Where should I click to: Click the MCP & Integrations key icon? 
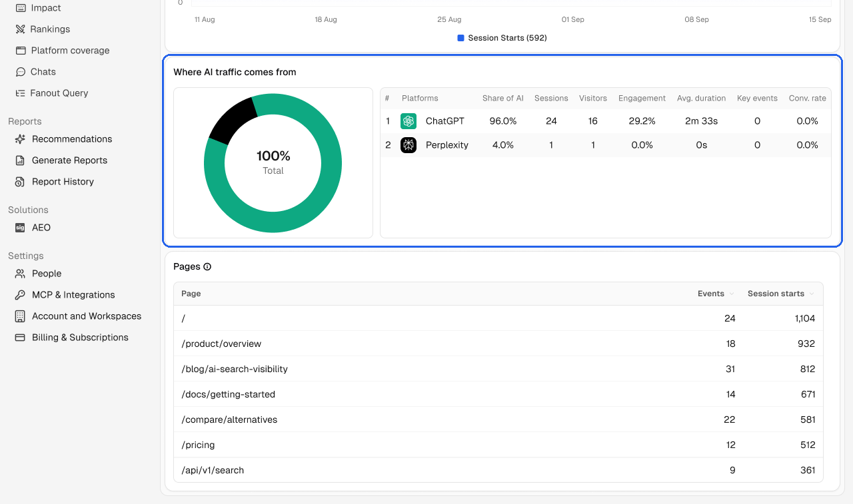click(x=20, y=295)
